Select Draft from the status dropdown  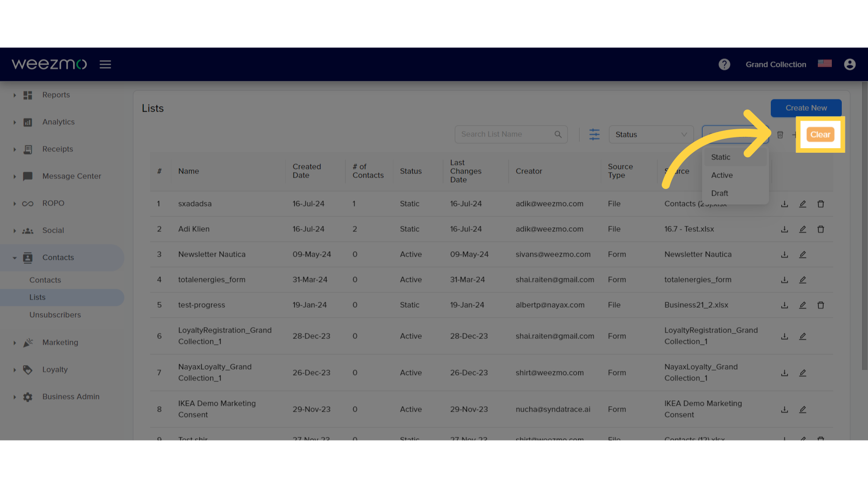(x=719, y=193)
